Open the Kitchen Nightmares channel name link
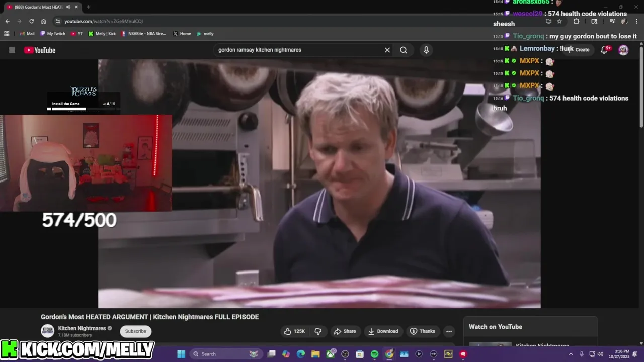This screenshot has width=644, height=362. (x=82, y=328)
